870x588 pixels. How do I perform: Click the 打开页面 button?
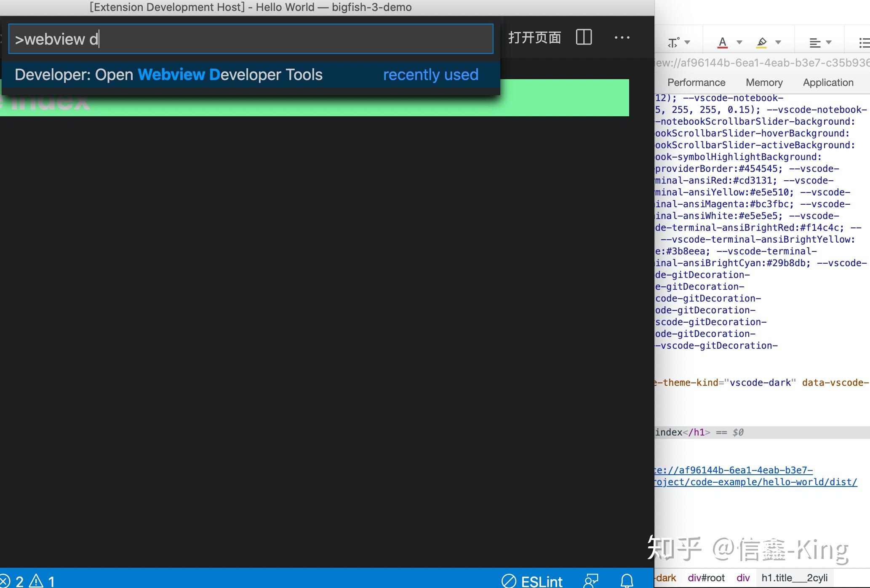coord(535,38)
